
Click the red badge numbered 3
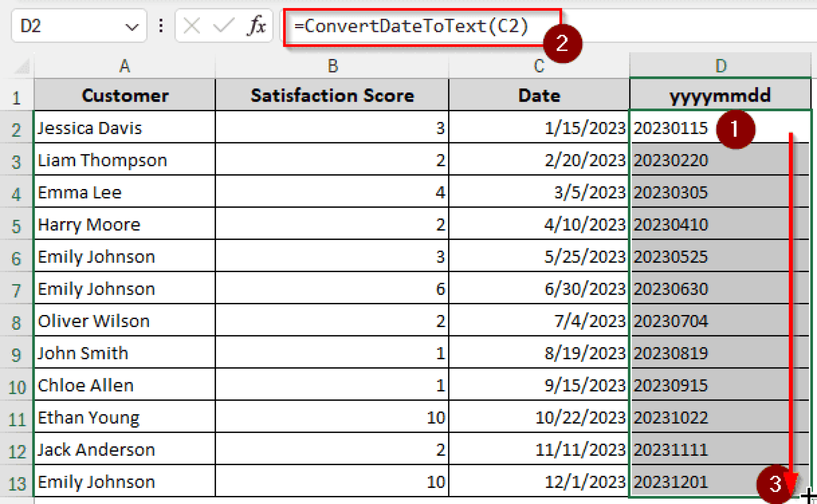pos(773,484)
